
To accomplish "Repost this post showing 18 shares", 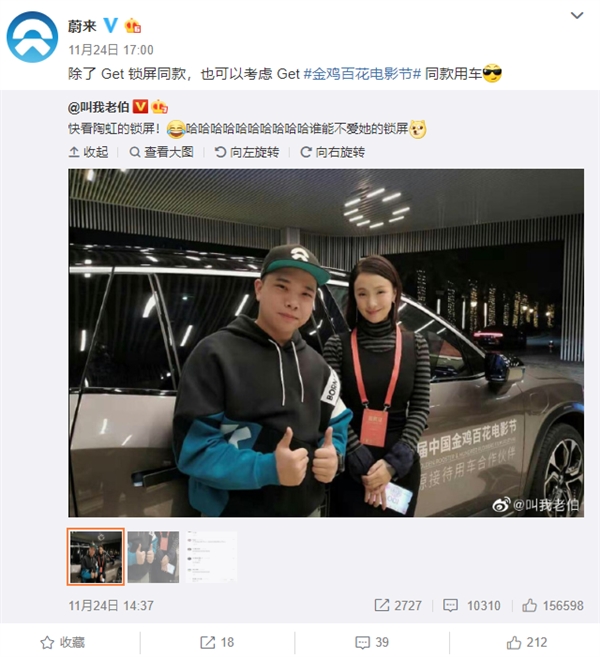I will 217,642.
